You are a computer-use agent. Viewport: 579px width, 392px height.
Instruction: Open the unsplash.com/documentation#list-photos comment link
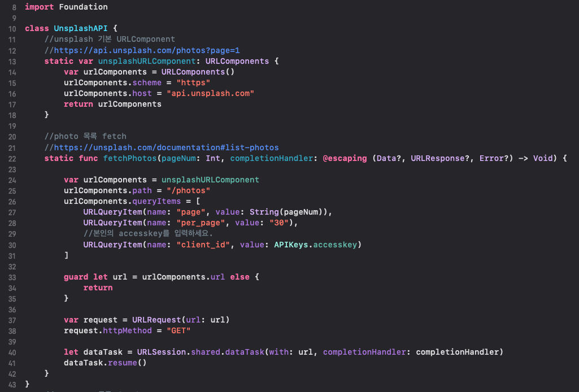click(167, 147)
